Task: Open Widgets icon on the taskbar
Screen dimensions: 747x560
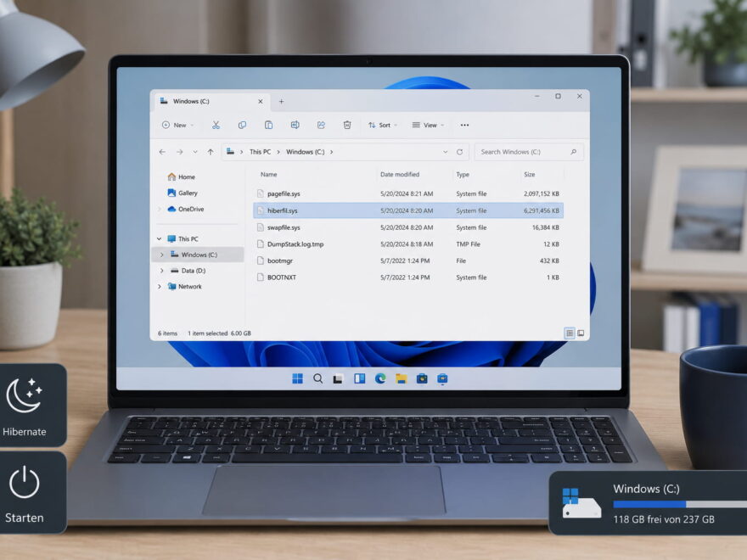Action: [x=359, y=378]
